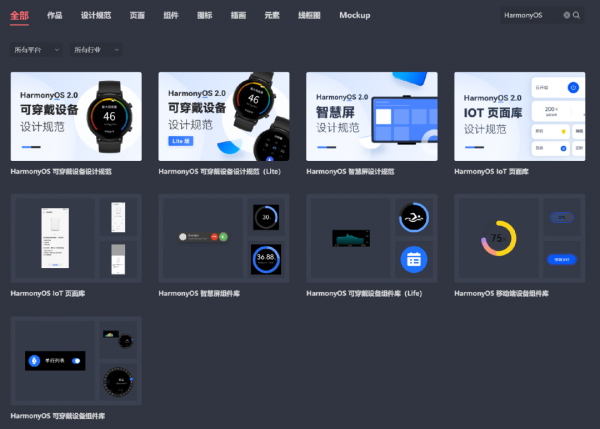Select the 设计规范 tab
The height and width of the screenshot is (429, 600).
[96, 15]
